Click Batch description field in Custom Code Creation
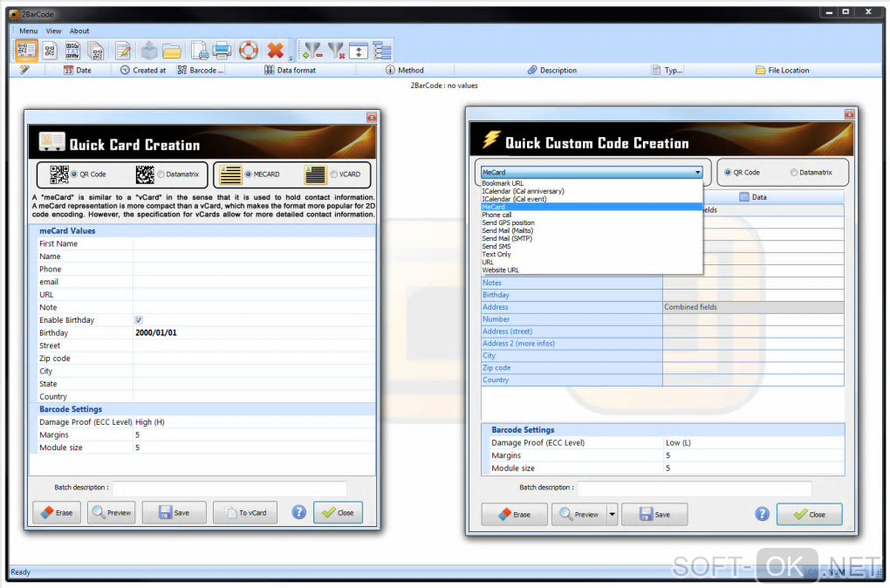This screenshot has height=588, width=890. 695,488
